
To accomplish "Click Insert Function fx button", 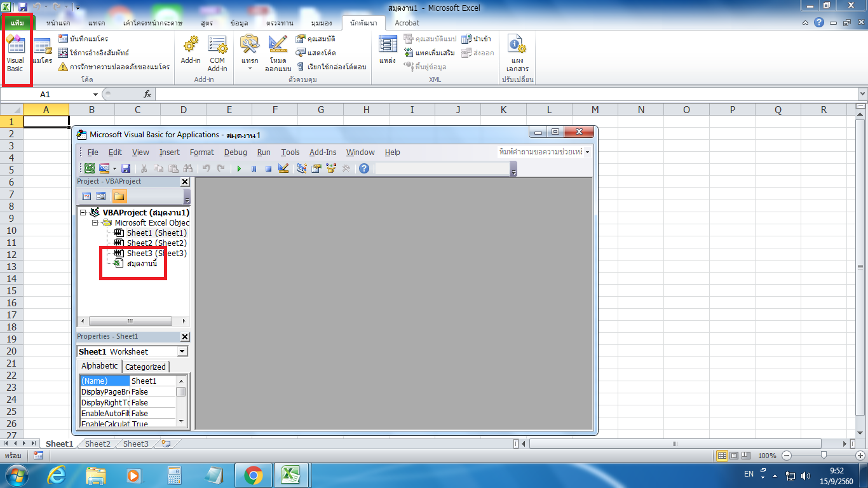I will (x=147, y=94).
